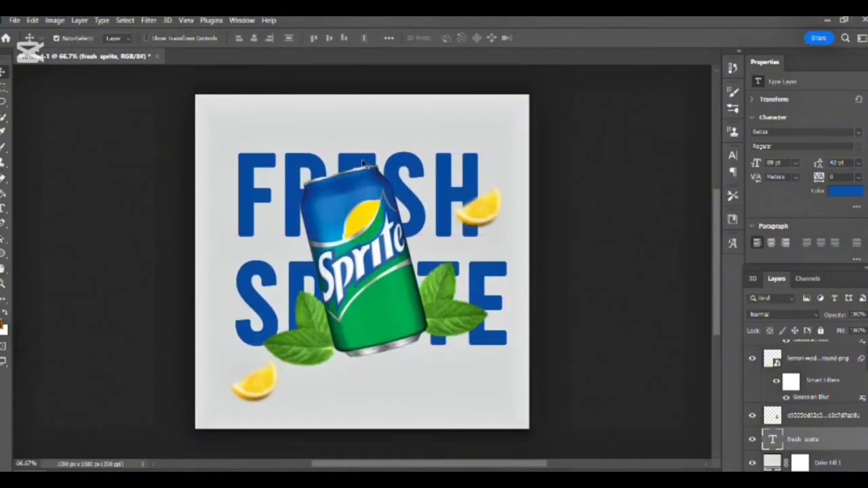Open the Paragraph panel pilcrow icon
The height and width of the screenshot is (488, 868).
tap(732, 172)
